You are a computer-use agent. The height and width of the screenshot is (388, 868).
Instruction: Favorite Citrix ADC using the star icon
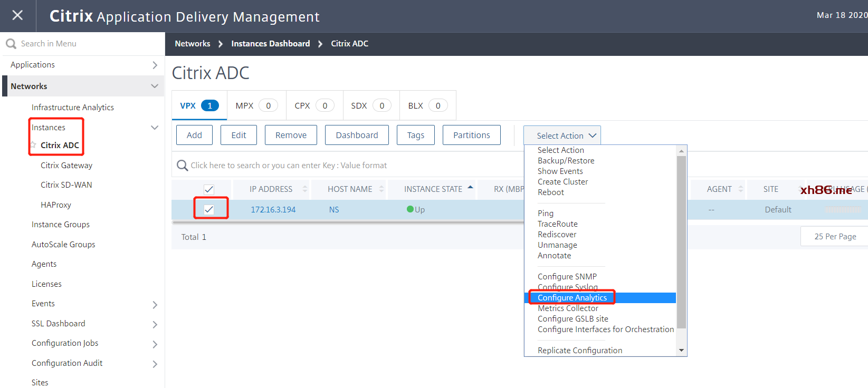point(33,145)
